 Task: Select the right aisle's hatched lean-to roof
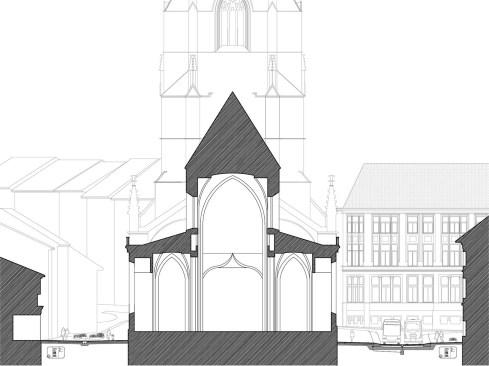(x=303, y=245)
